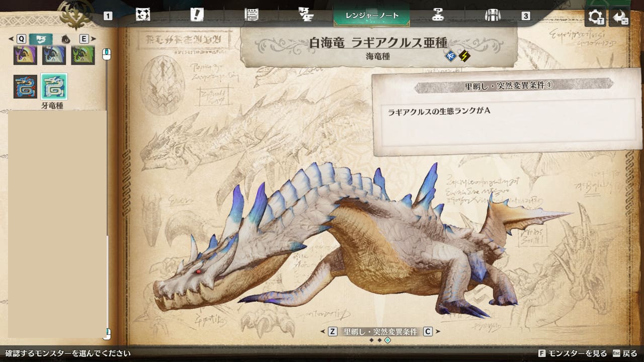Select the purple monster icon in top row
This screenshot has height=362, width=644.
(x=25, y=55)
